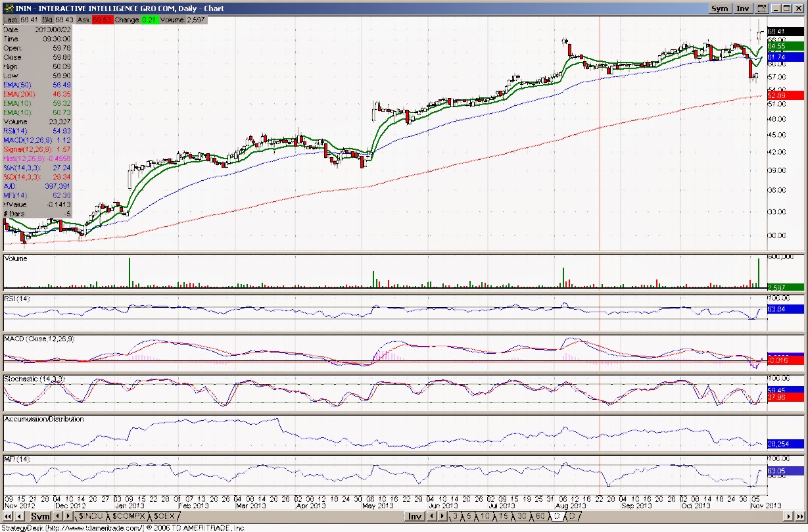Viewport: 808px width, 532px height.
Task: Click the EMA(200) row in the data window
Action: point(37,94)
